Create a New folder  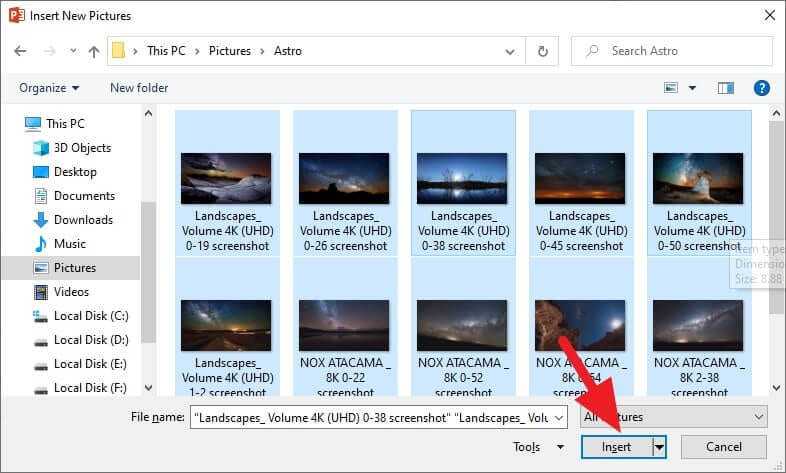point(139,88)
